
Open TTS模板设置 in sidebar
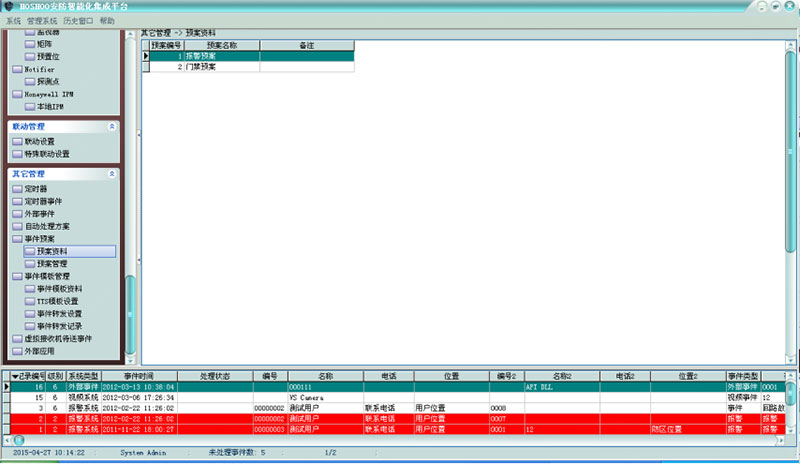[57, 301]
